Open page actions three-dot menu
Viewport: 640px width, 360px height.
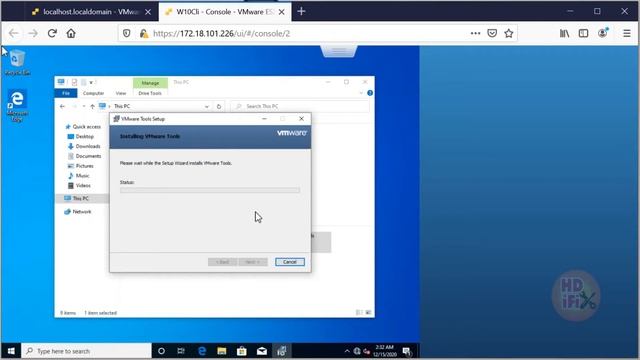[475, 33]
